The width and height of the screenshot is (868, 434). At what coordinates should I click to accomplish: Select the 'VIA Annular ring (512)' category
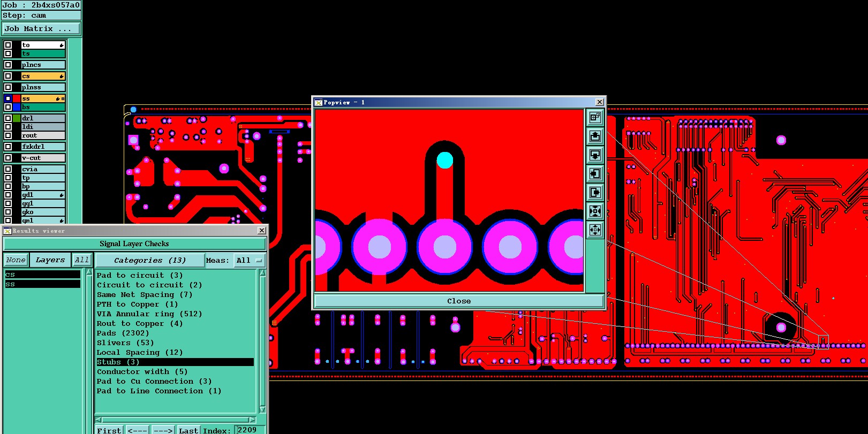149,314
